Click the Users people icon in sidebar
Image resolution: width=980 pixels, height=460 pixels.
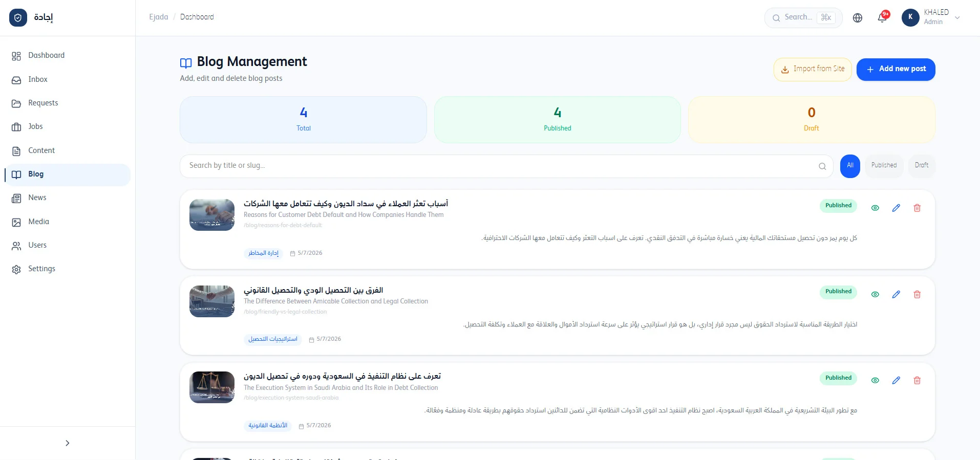[x=16, y=246]
